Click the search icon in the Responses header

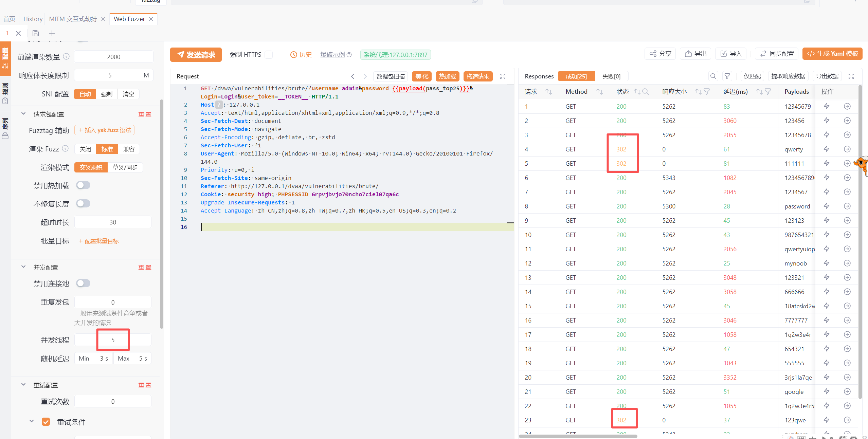point(713,76)
